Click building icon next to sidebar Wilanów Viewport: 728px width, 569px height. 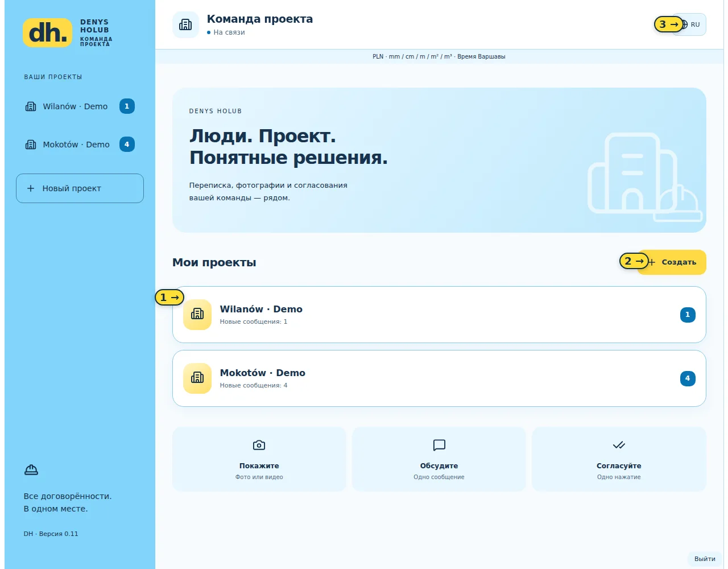tap(31, 106)
